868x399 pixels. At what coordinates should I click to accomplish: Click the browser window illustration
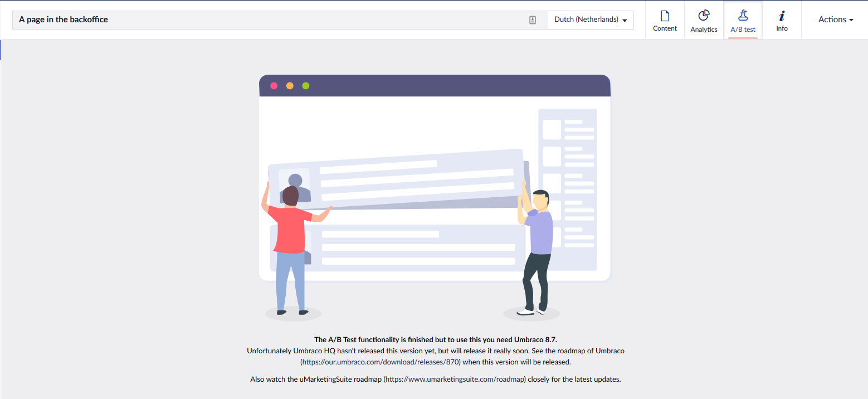click(435, 198)
